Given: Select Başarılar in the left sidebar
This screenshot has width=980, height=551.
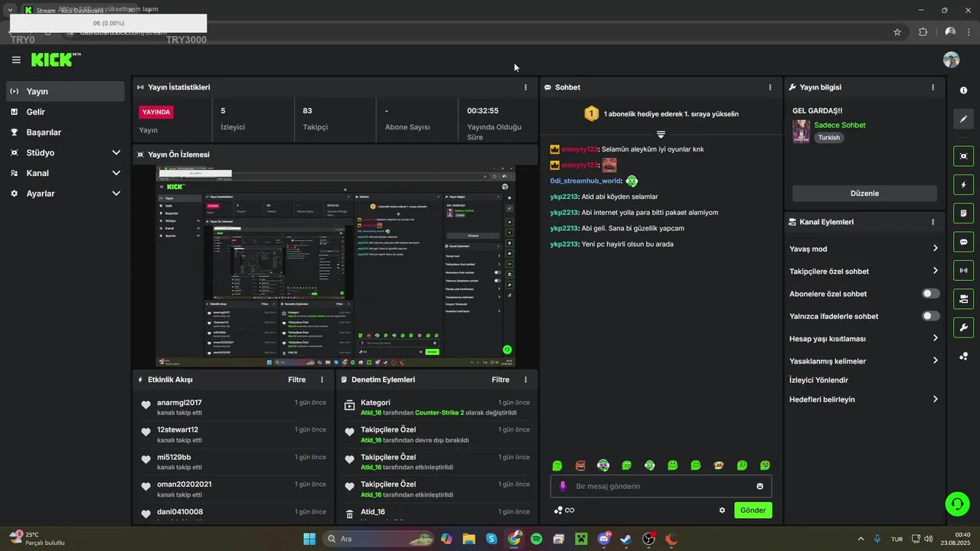Looking at the screenshot, I should [x=65, y=132].
